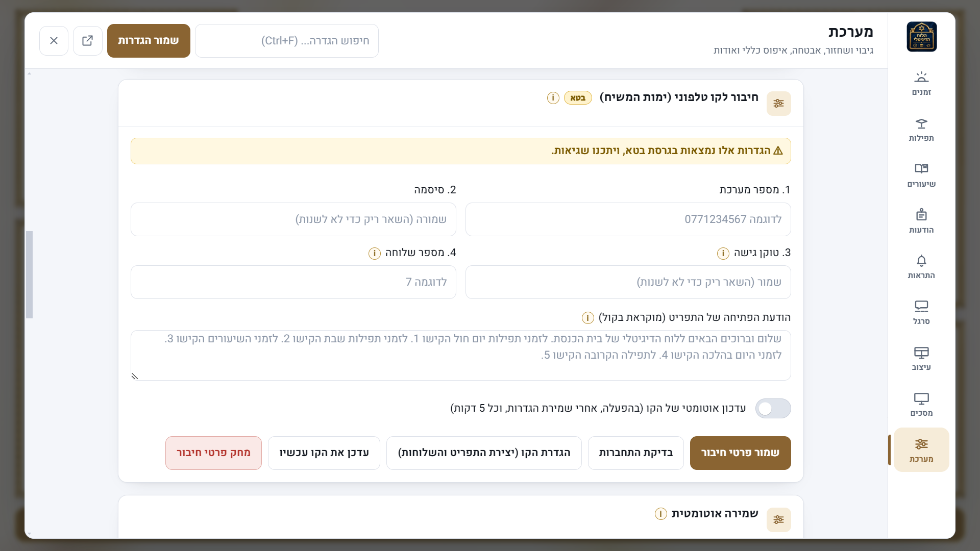Select the מערכת sidebar section
This screenshot has height=551, width=980.
tap(921, 450)
